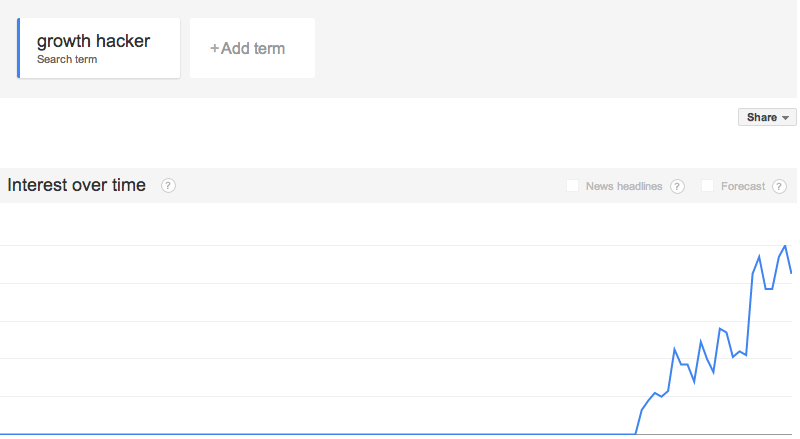
Task: Click the flat baseline of the trend line
Action: pos(316,434)
